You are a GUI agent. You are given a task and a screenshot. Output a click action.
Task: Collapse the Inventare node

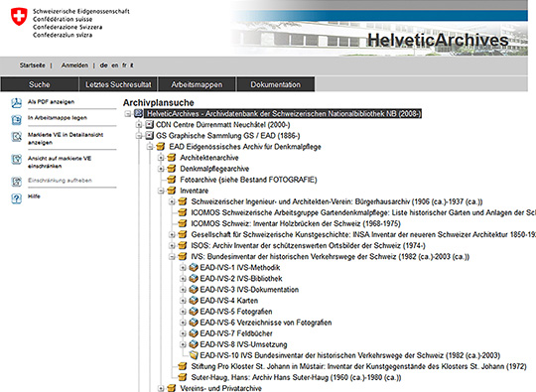(x=161, y=191)
